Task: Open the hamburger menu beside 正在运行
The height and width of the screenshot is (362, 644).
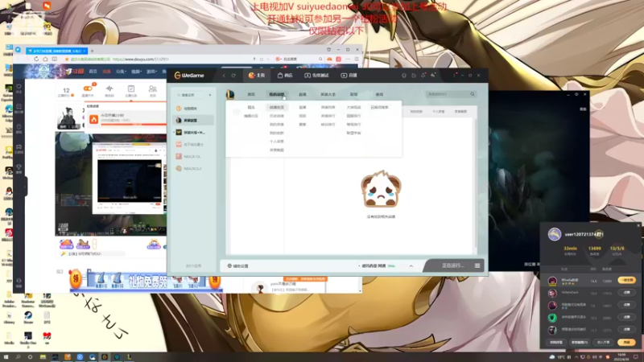Action: coord(477,265)
